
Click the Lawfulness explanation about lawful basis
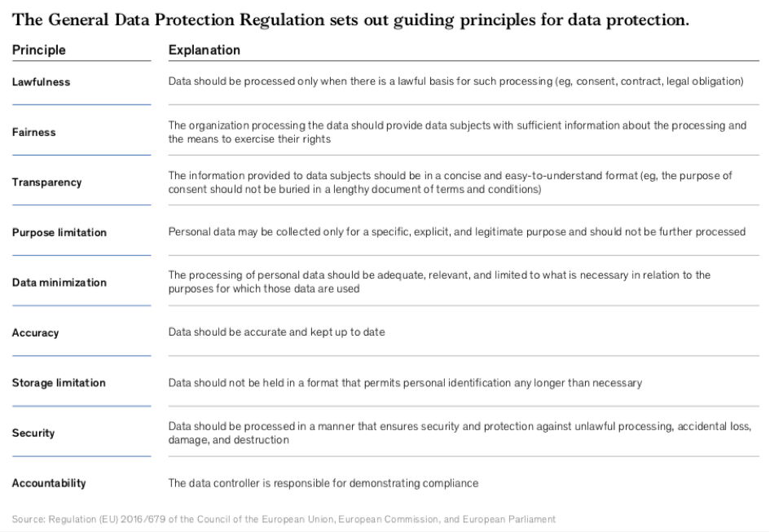point(456,82)
